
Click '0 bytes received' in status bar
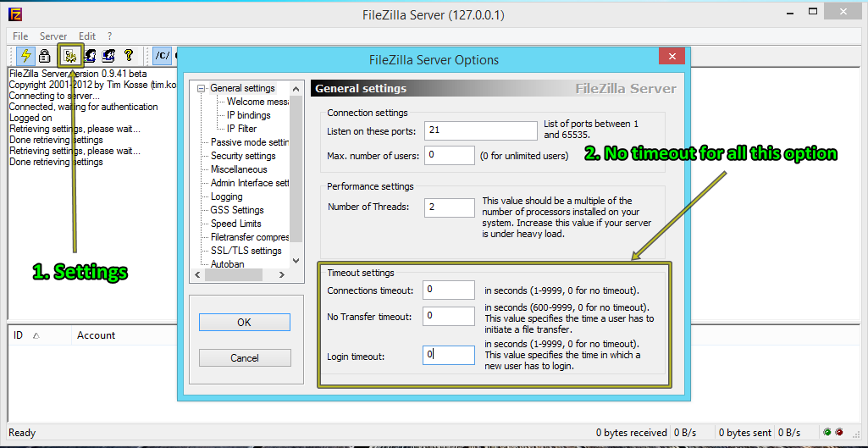[632, 433]
